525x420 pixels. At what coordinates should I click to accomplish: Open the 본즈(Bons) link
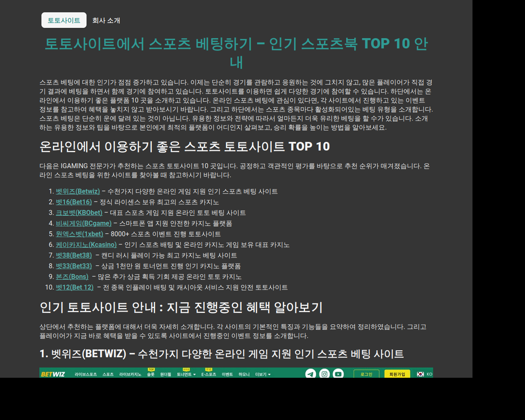[x=72, y=277]
